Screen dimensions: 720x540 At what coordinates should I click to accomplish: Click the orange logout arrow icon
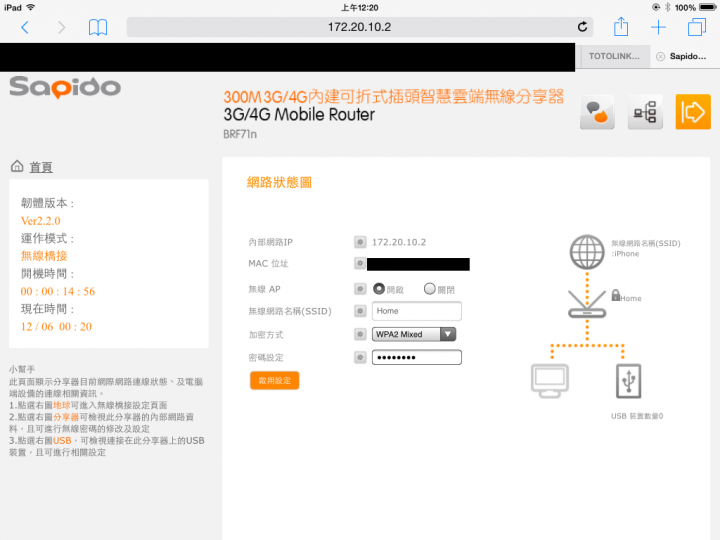pos(693,112)
